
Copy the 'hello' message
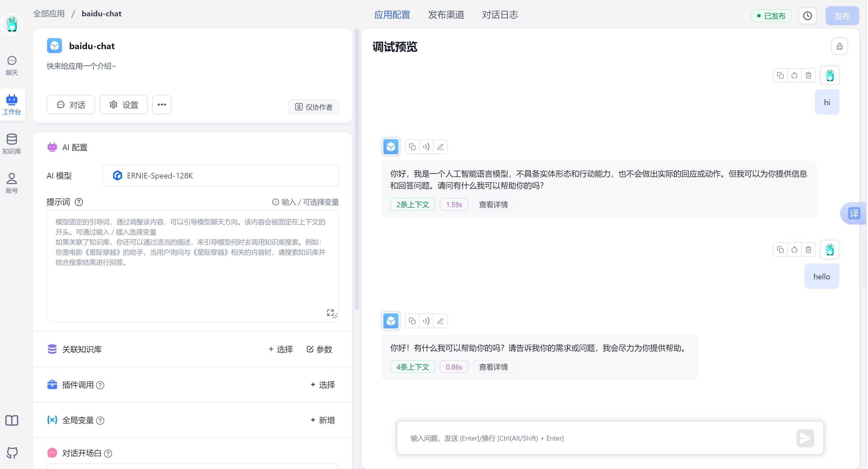click(780, 249)
